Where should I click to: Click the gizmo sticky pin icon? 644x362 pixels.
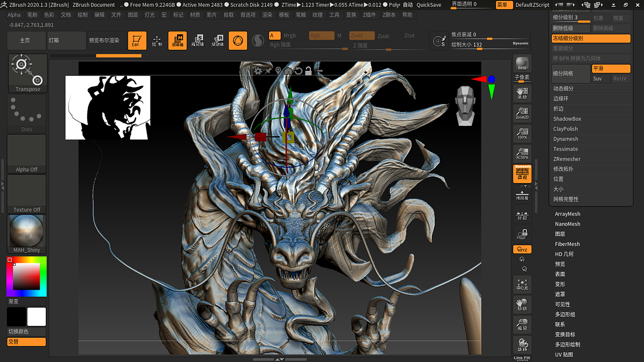[268, 70]
